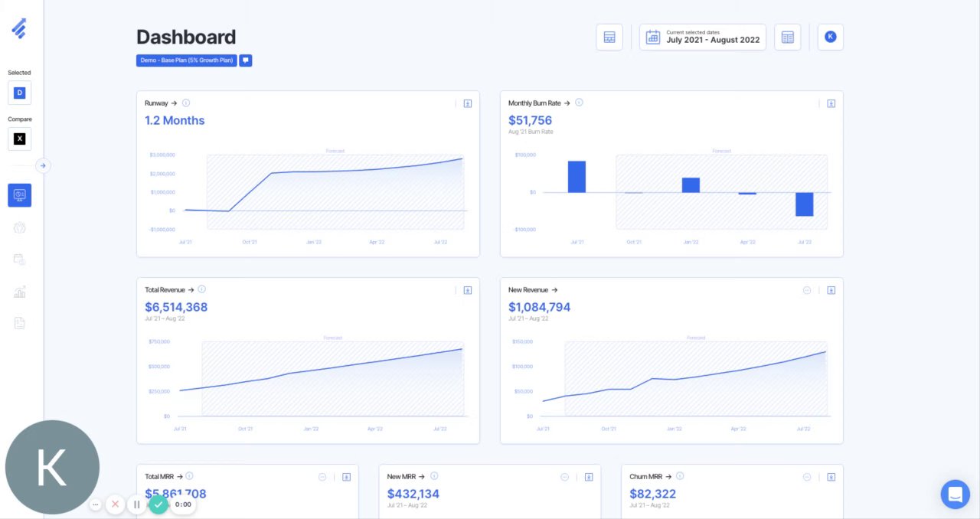This screenshot has height=519, width=980.
Task: Finish recording with green check button
Action: tap(158, 504)
